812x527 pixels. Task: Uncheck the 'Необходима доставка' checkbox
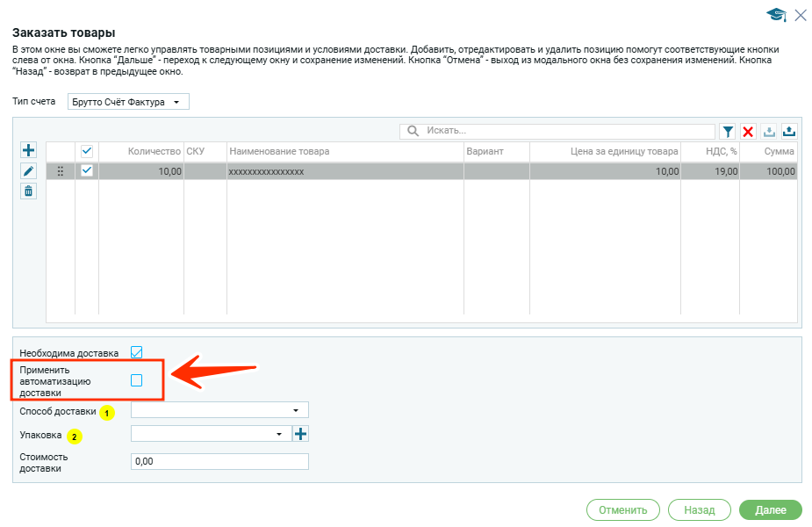pos(136,352)
